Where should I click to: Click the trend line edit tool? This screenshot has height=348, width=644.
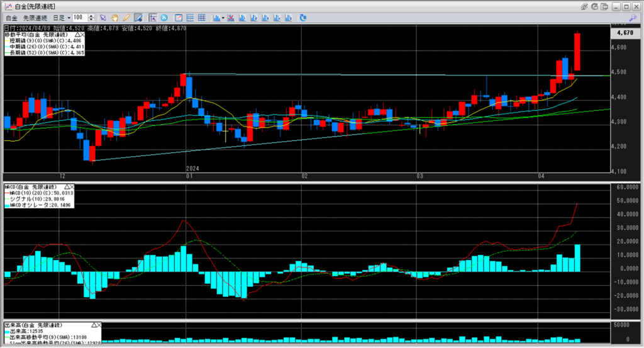(138, 18)
